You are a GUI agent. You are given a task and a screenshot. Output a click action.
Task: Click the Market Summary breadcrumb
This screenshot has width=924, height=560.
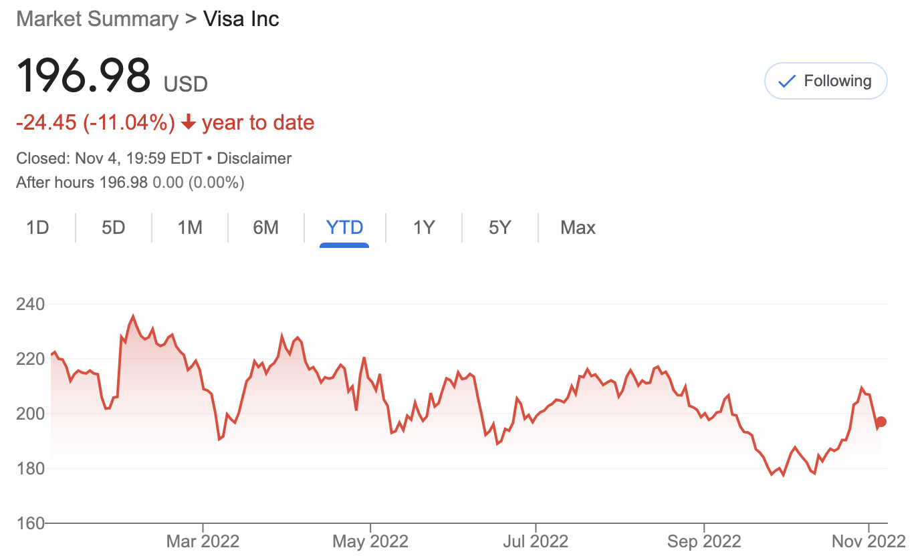click(x=98, y=19)
